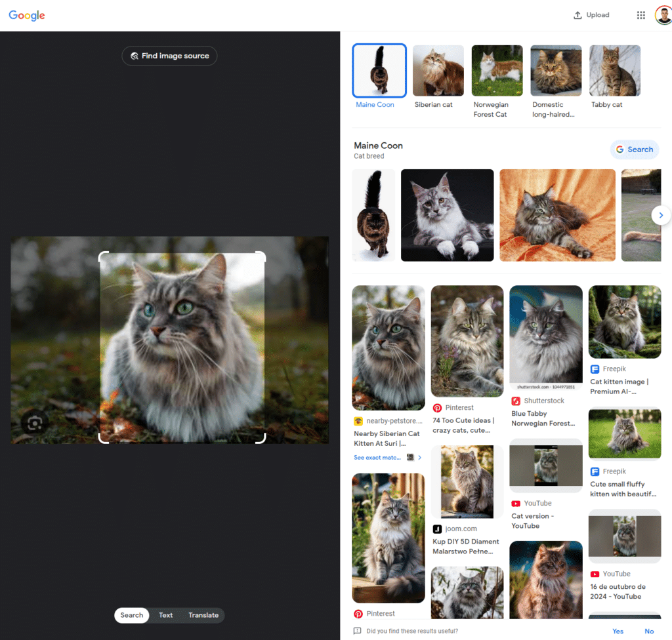Choose the Tabby cat suggestion
The height and width of the screenshot is (640, 672).
(x=614, y=71)
